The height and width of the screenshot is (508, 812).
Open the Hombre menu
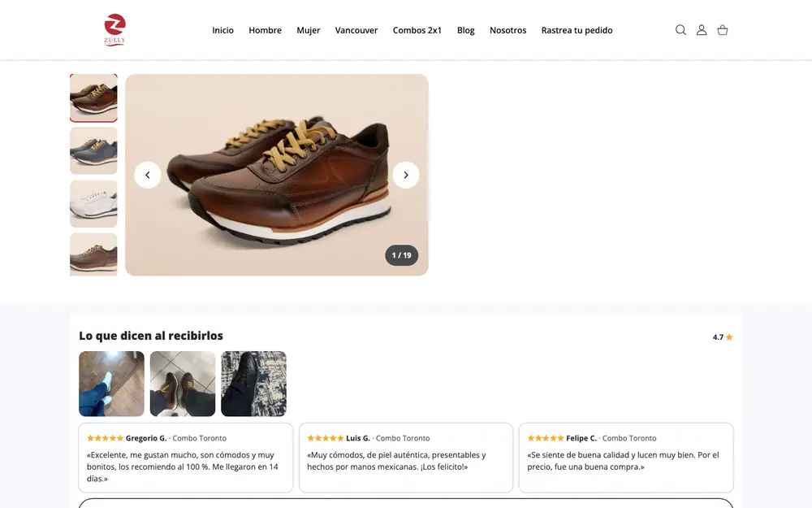pyautogui.click(x=266, y=30)
